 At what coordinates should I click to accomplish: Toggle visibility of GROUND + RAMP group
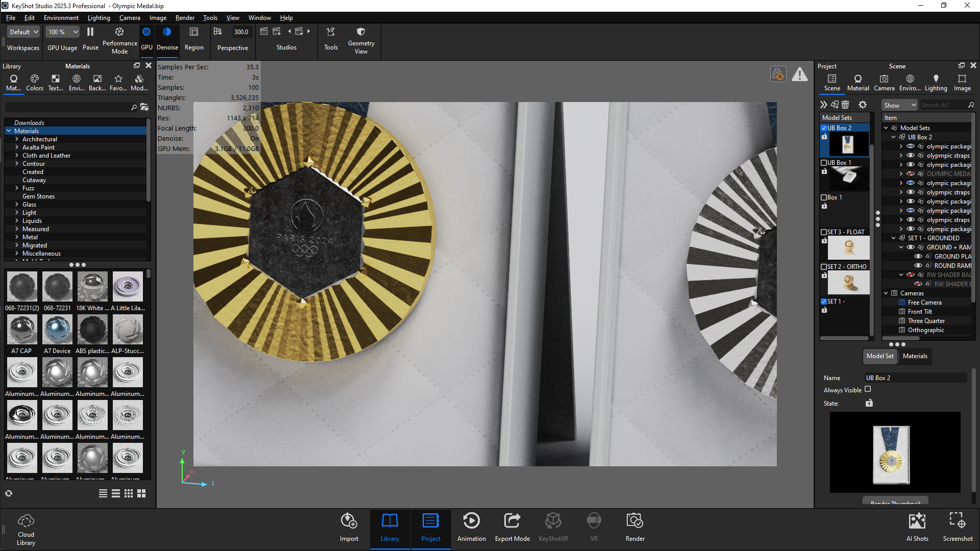click(x=911, y=247)
